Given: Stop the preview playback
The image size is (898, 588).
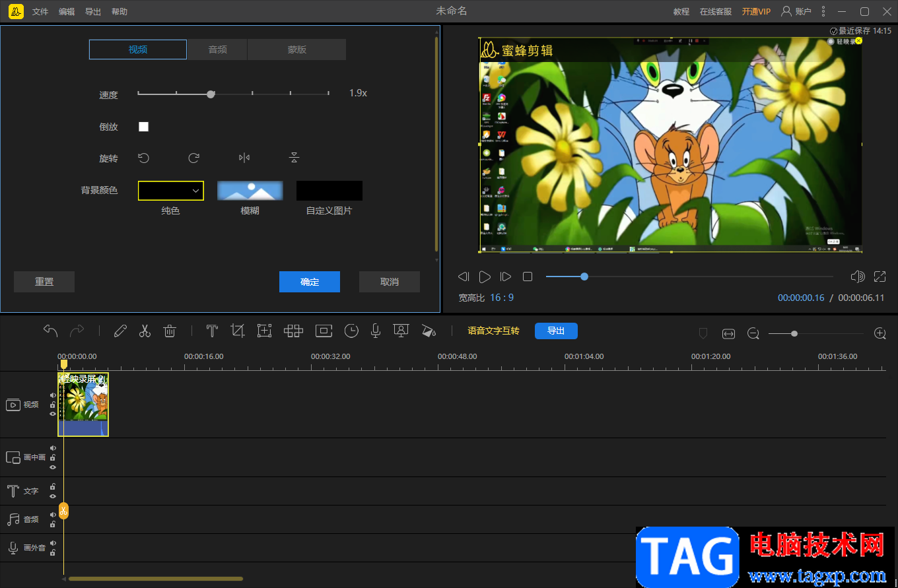Looking at the screenshot, I should [528, 277].
